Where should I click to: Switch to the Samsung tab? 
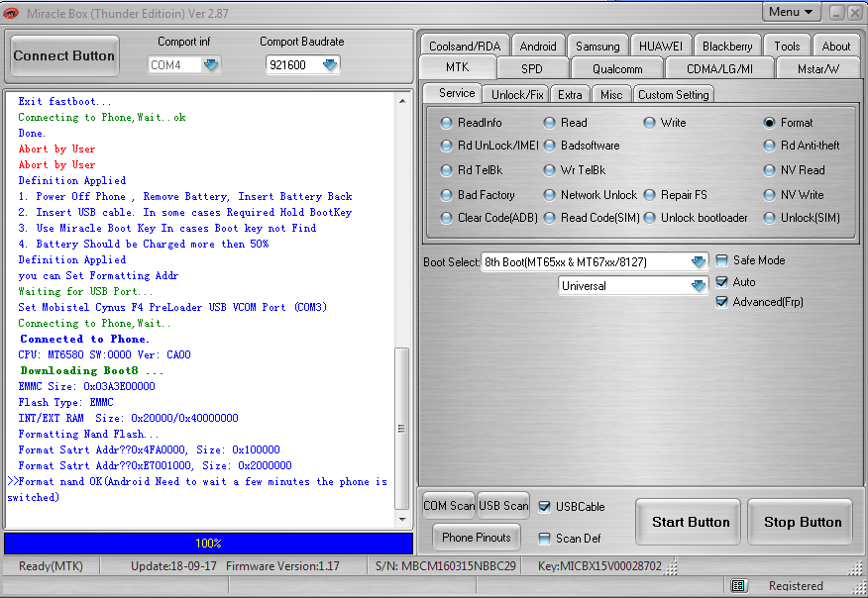pos(597,47)
